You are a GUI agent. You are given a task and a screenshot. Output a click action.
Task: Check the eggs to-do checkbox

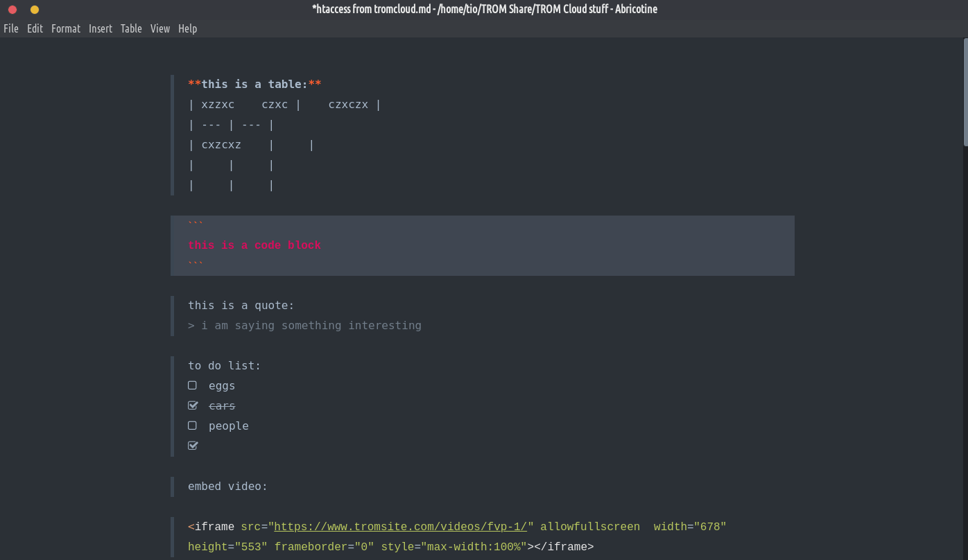[193, 385]
